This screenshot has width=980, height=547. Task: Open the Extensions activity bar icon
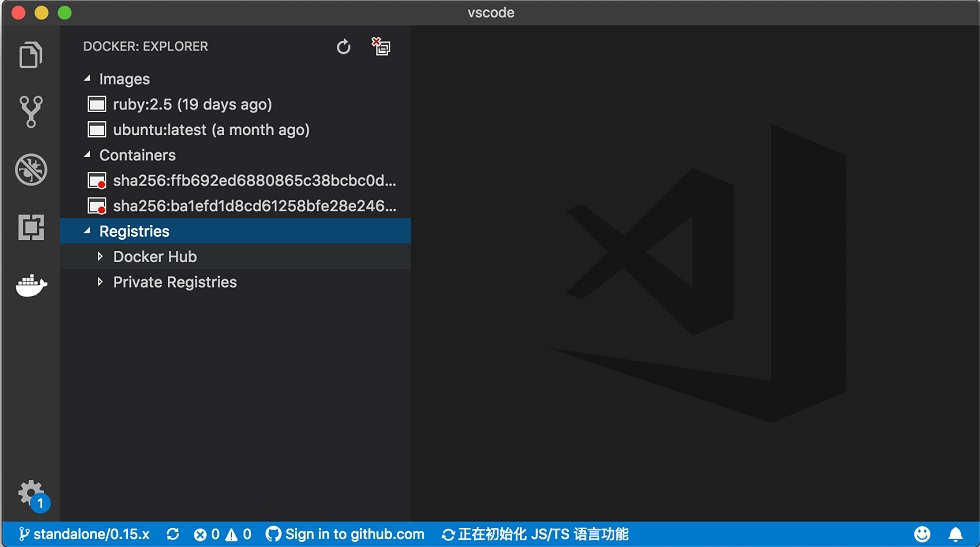pyautogui.click(x=31, y=227)
